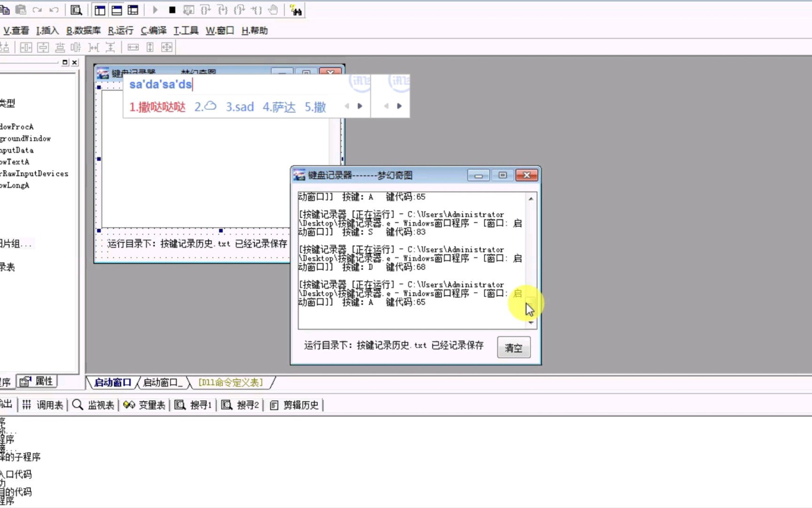Click the RawInputDevices entry in left panel

[x=34, y=174]
